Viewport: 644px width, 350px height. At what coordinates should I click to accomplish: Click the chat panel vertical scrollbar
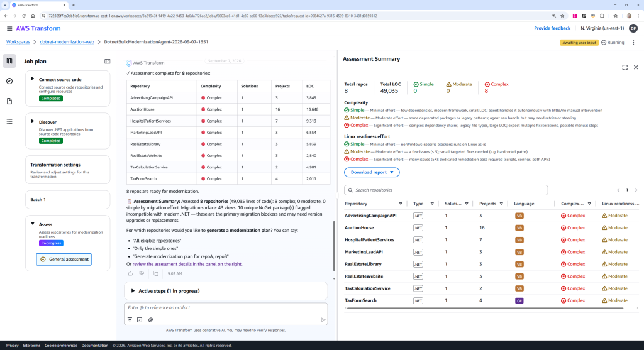(x=334, y=246)
